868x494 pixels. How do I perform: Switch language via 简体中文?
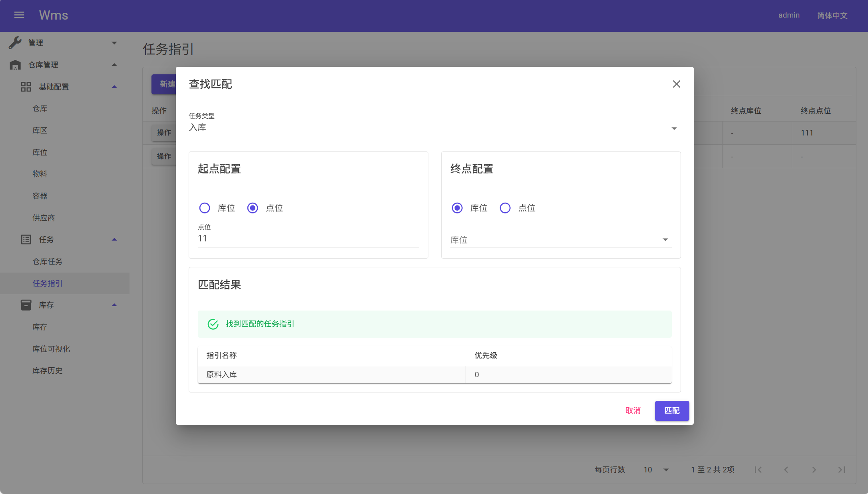[x=832, y=15]
